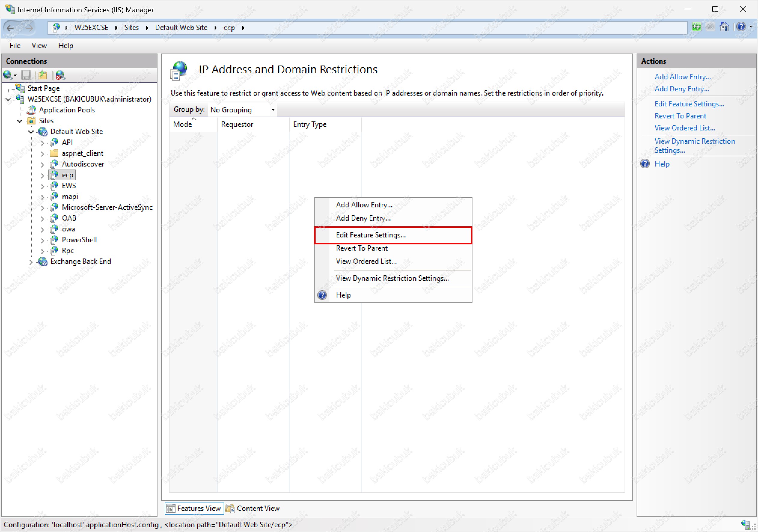Select the PowerShell application icon
The image size is (758, 532).
(x=54, y=240)
